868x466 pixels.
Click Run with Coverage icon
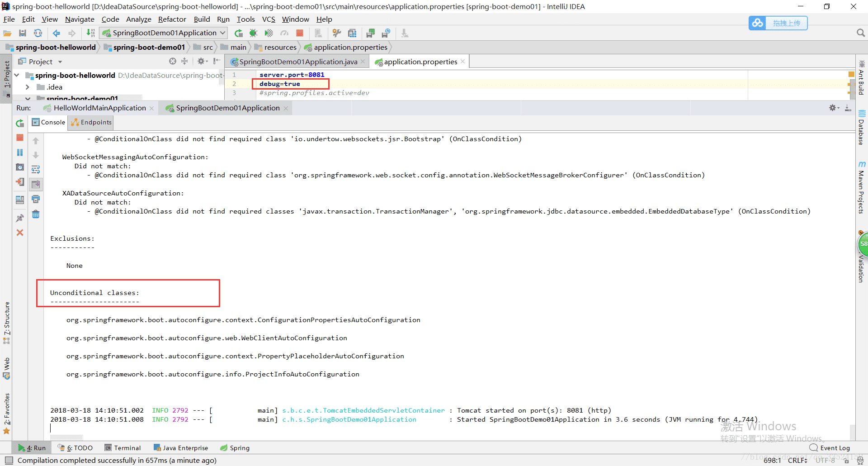tap(269, 33)
